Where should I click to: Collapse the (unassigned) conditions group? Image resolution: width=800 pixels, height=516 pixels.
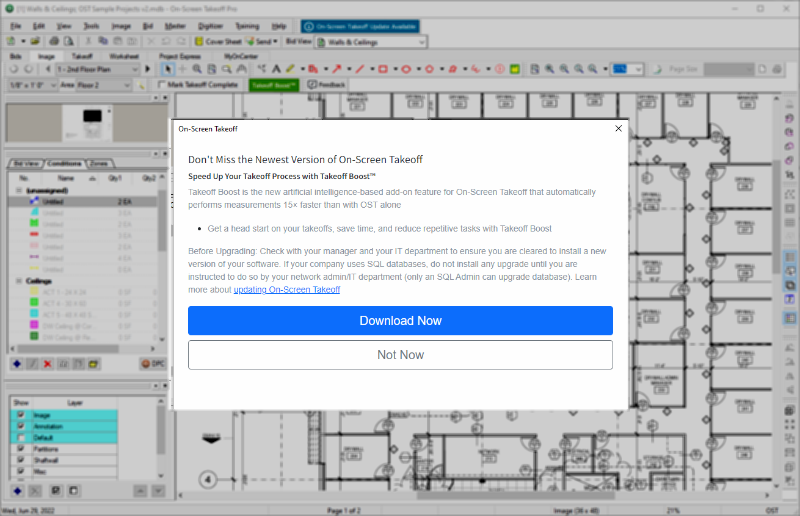[19, 190]
